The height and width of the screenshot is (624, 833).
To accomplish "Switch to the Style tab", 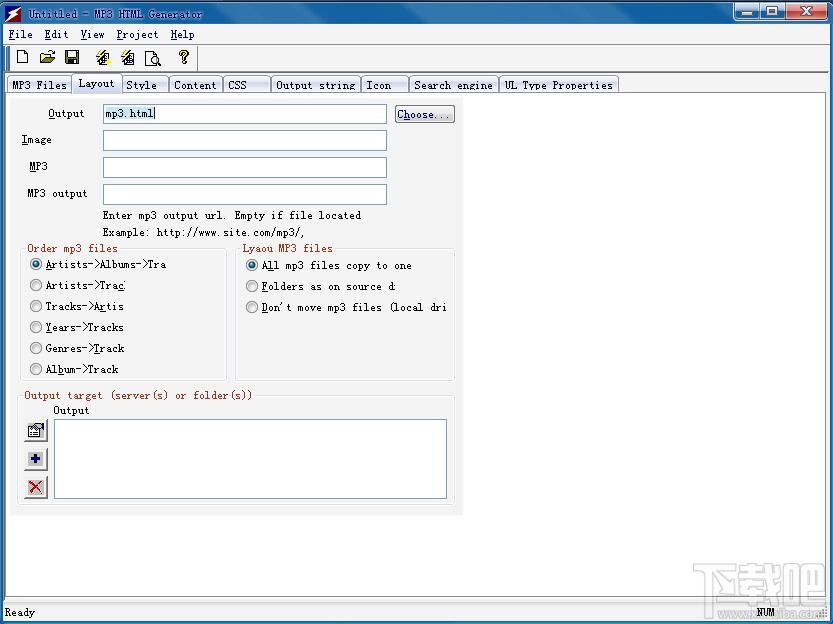I will coord(142,84).
